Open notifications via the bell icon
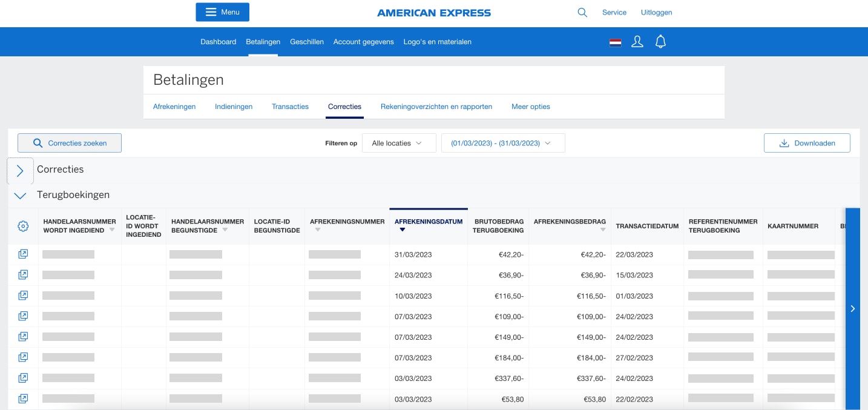868x410 pixels. pyautogui.click(x=660, y=42)
